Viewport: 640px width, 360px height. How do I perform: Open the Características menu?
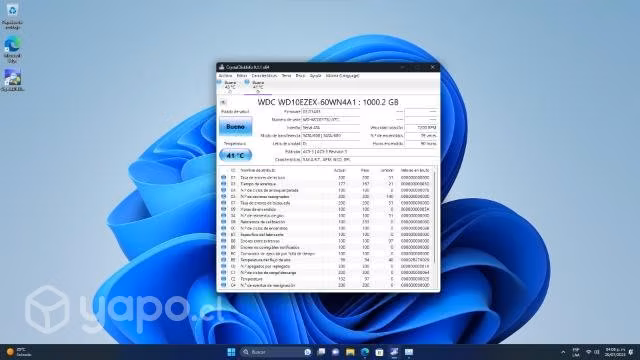point(264,76)
